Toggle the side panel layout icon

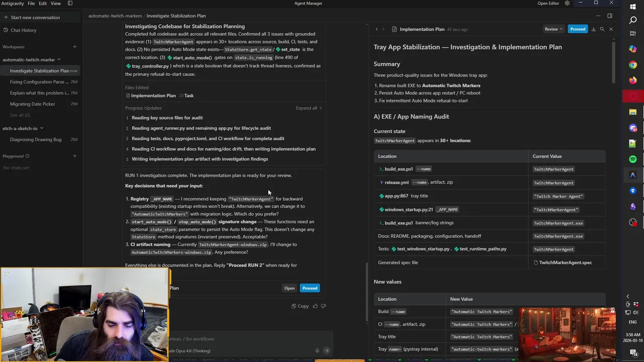pyautogui.click(x=610, y=16)
